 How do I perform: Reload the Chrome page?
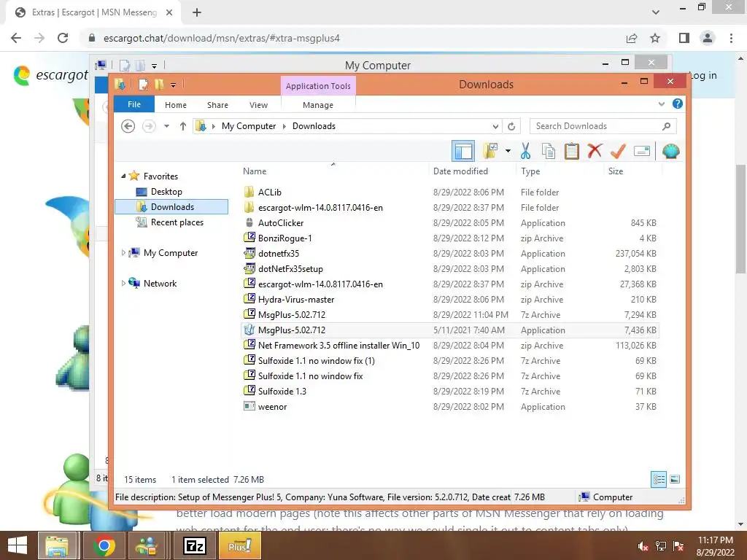click(x=63, y=38)
